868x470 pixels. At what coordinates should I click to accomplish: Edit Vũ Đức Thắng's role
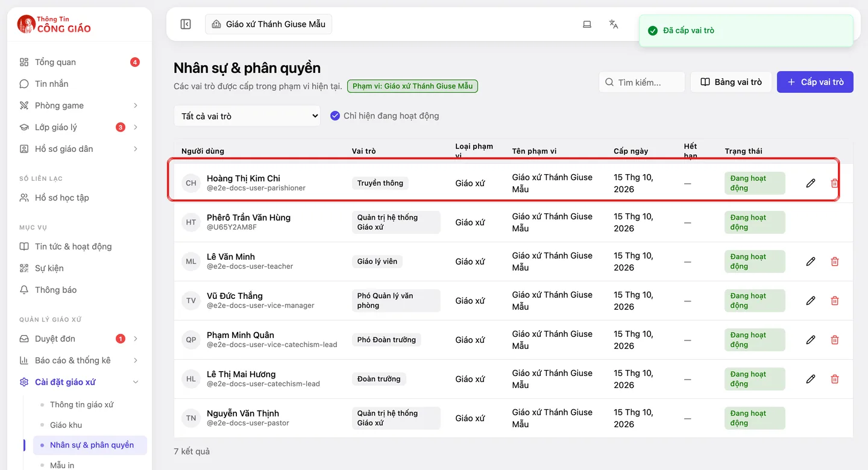(811, 301)
